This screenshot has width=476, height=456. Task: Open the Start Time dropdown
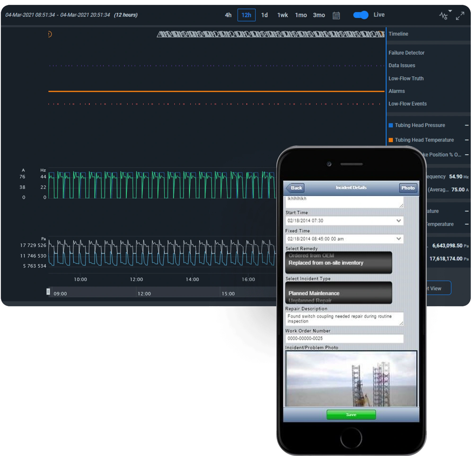(x=398, y=220)
